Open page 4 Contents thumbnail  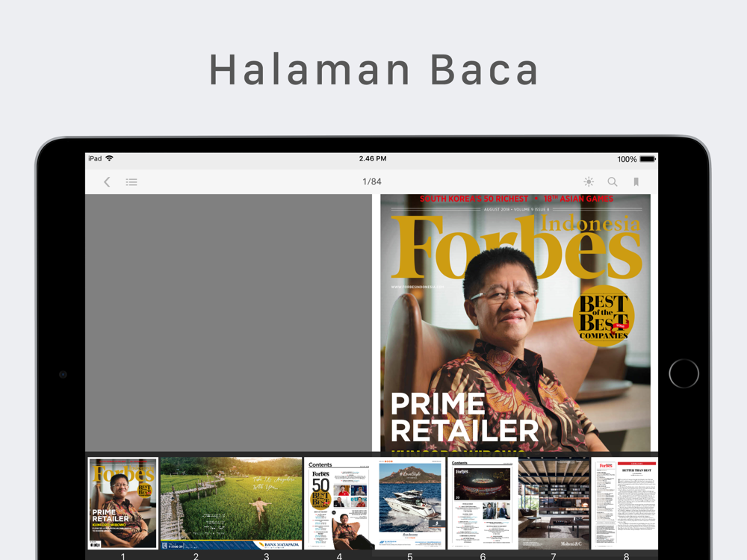tap(339, 504)
